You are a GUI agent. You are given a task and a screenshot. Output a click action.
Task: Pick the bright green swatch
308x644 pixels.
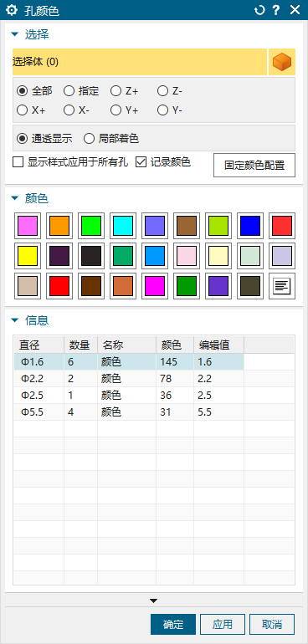(x=91, y=226)
